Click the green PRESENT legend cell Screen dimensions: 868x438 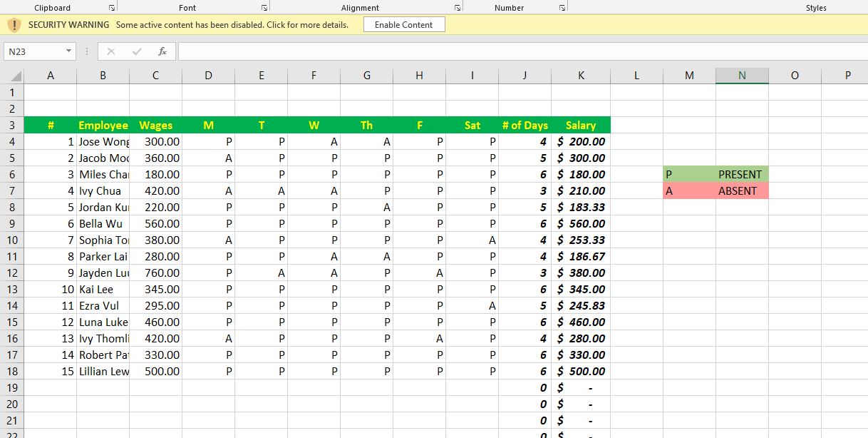pyautogui.click(x=742, y=175)
